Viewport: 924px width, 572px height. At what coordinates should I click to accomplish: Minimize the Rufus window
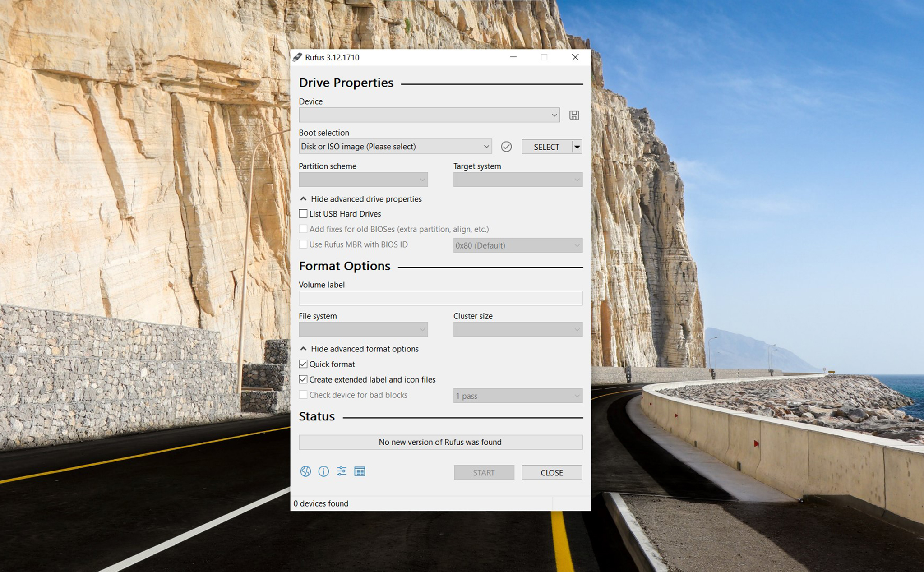tap(513, 57)
